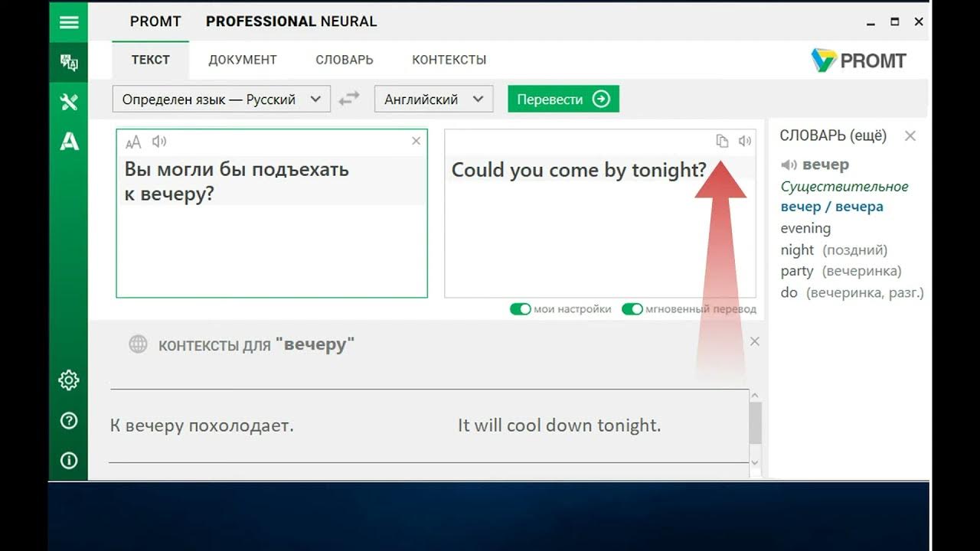Switch to the СЛОВАРЬ tab
980x551 pixels.
pyautogui.click(x=345, y=60)
